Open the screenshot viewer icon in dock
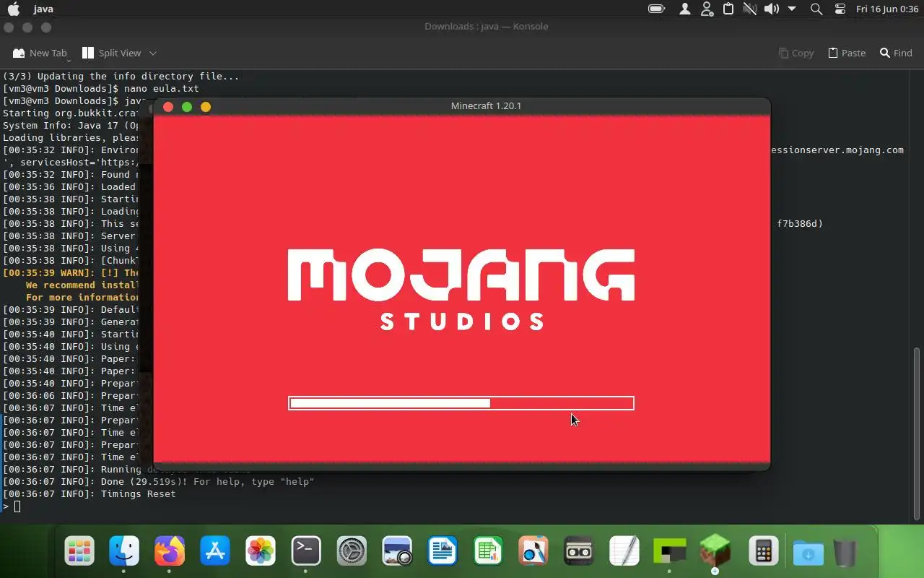Screen dimensions: 924x578 pyautogui.click(x=397, y=552)
